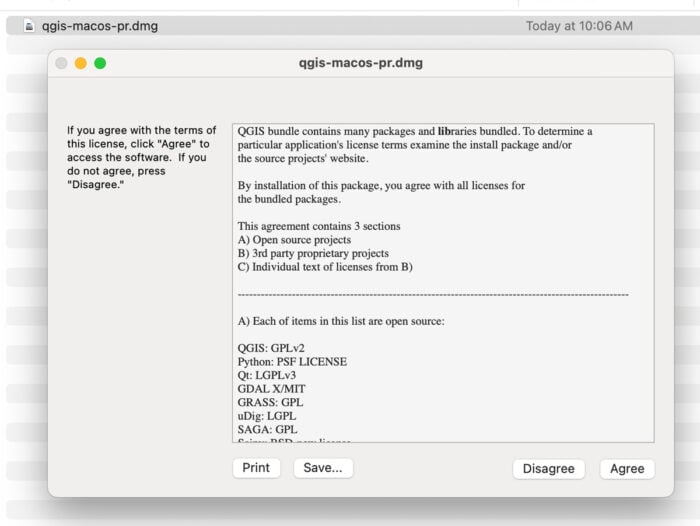Viewport: 700px width, 526px height.
Task: Click the 'QGIS bundle contains many packages' paragraph
Action: coord(415,145)
